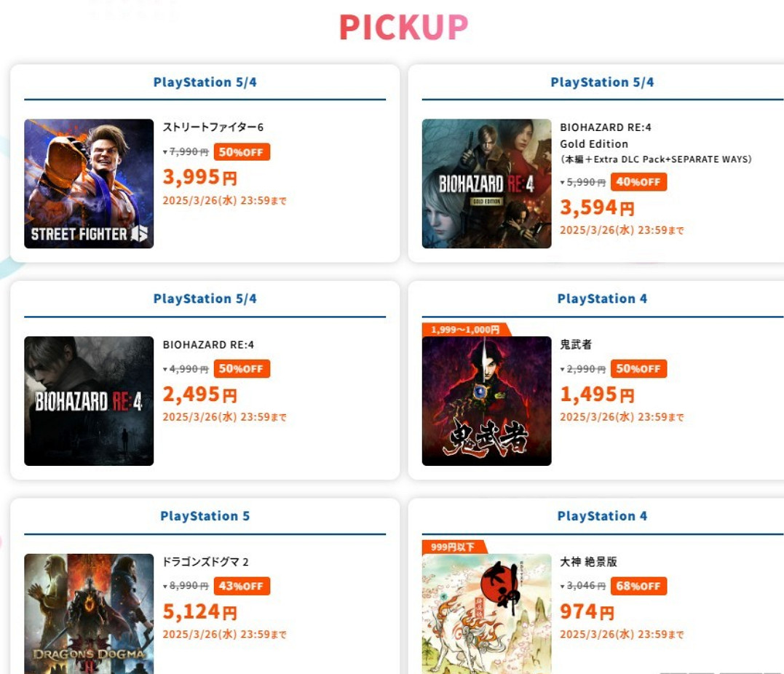Click the Dragon's Dogma 2 cover image
784x674 pixels.
coord(89,613)
